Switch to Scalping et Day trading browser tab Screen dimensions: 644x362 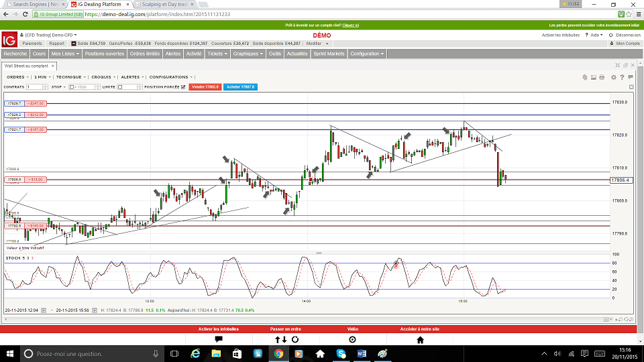click(164, 4)
